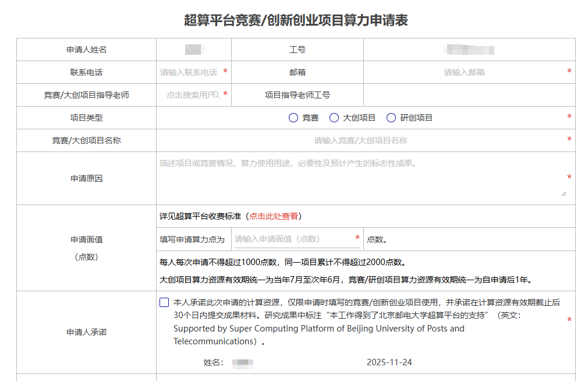Tick the 本人承诺 commitment checkbox
Screen dimensions: 588x381
tap(164, 303)
